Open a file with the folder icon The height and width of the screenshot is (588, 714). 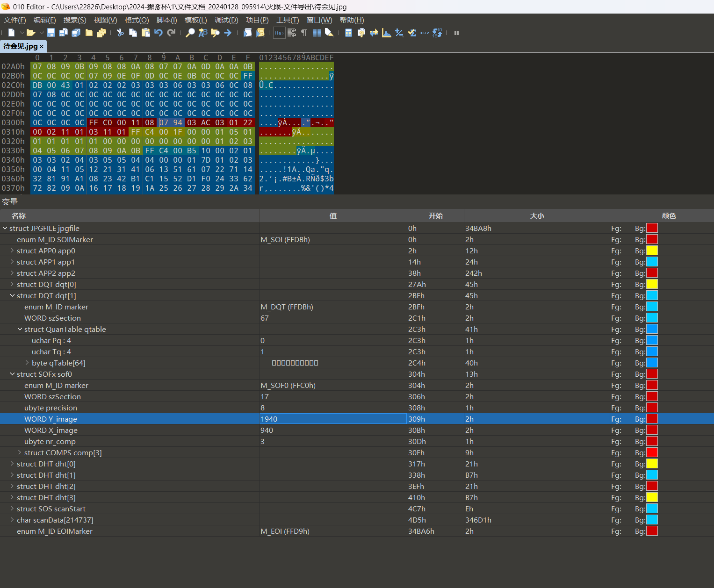(31, 33)
